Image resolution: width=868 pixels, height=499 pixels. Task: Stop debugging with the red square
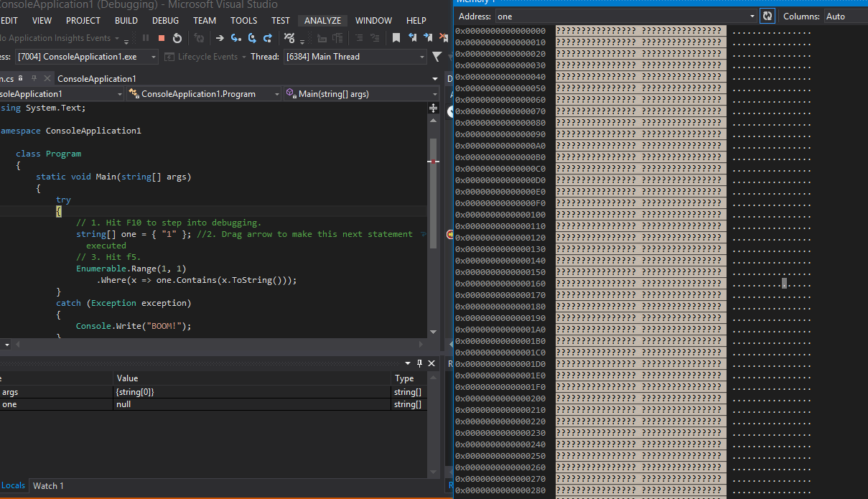coord(162,38)
